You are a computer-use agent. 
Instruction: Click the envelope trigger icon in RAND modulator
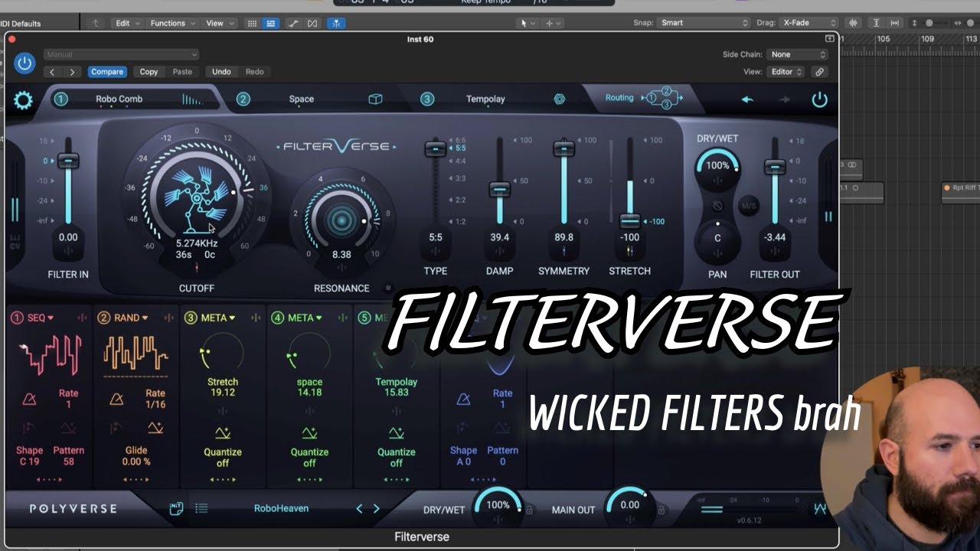[x=155, y=427]
